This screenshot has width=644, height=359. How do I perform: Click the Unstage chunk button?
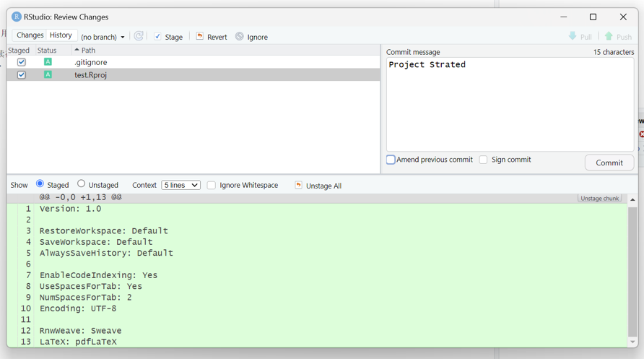pos(599,198)
